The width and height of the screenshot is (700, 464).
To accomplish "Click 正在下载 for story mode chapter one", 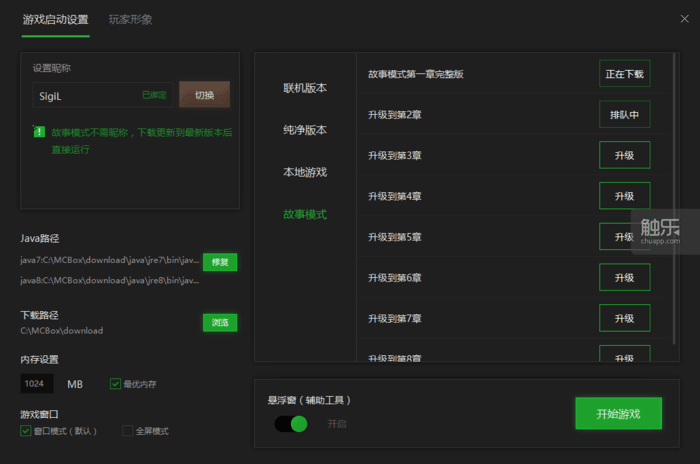I will [625, 74].
